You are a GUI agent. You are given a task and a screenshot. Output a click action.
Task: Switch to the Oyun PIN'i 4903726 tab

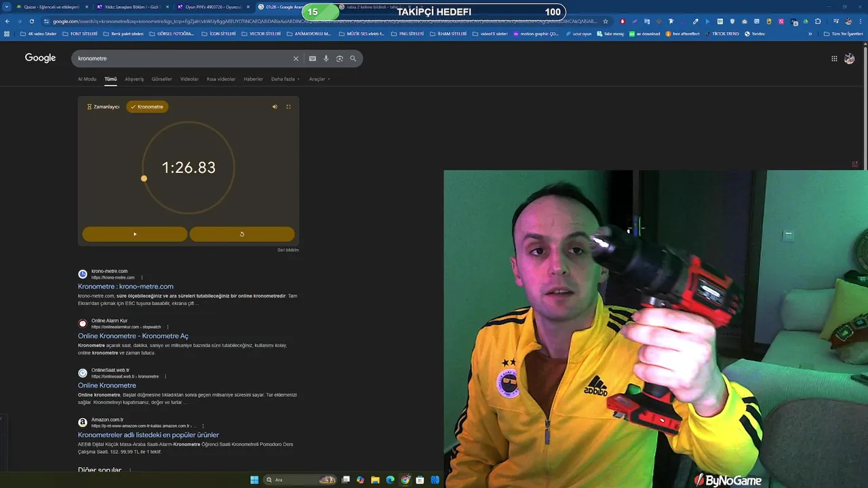click(212, 7)
